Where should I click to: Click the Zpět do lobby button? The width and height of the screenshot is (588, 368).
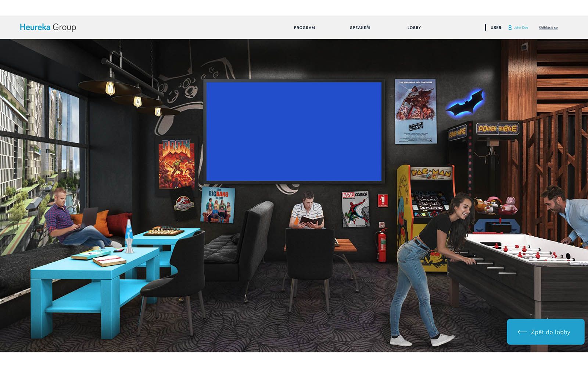click(545, 332)
